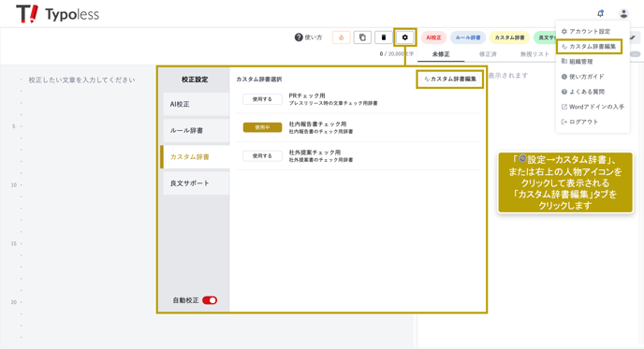The height and width of the screenshot is (349, 644).
Task: Click the 0 / 20,000 character counter
Action: click(396, 53)
